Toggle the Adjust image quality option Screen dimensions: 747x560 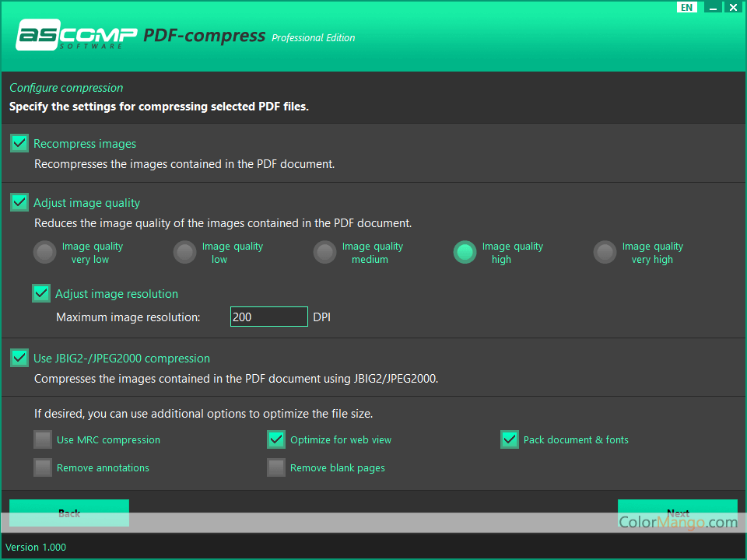pos(19,202)
